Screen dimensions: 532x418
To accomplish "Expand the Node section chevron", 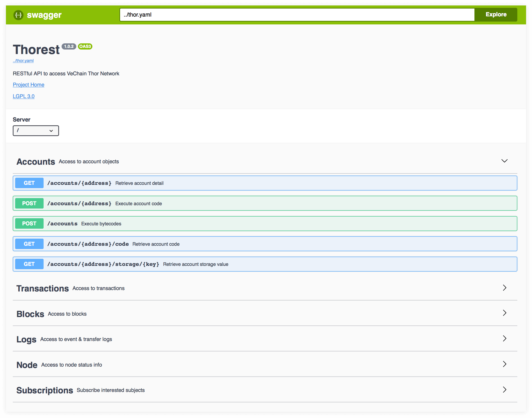I will [504, 364].
